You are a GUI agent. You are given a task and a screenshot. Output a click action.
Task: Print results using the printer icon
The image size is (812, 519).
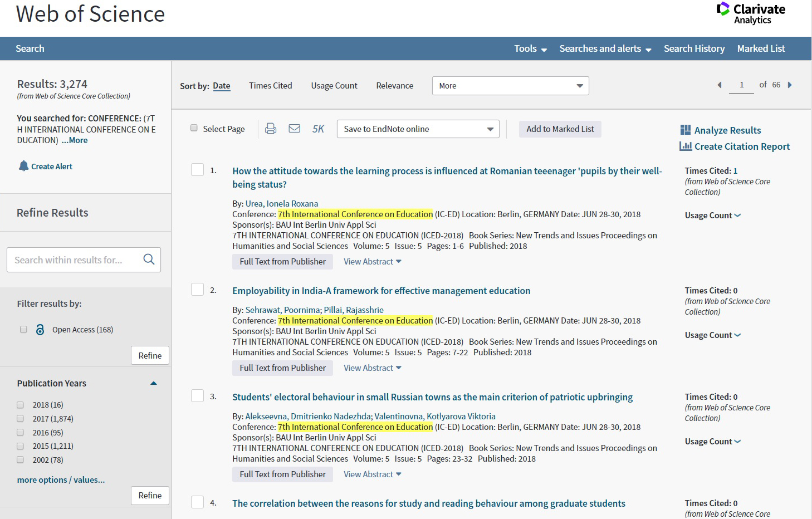271,129
